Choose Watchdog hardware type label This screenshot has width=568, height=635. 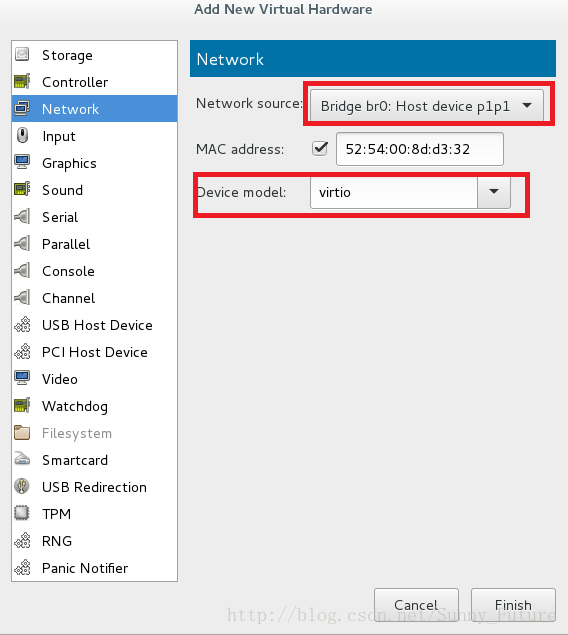(x=75, y=407)
